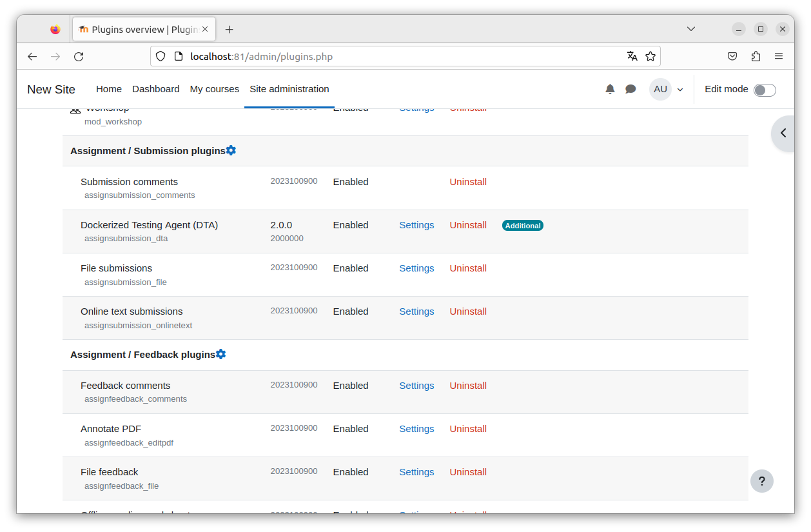Open My courses in the navigation
The image size is (811, 532).
point(215,89)
